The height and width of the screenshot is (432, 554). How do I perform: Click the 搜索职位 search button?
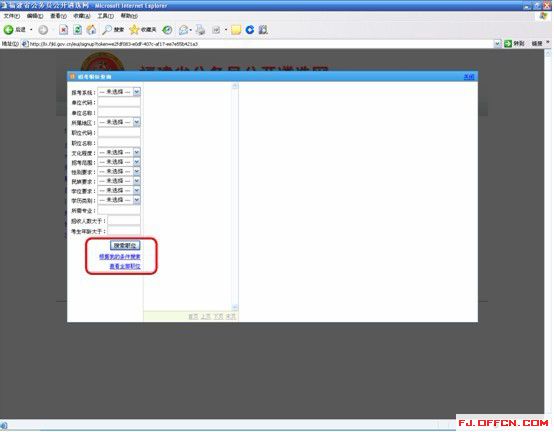click(125, 245)
